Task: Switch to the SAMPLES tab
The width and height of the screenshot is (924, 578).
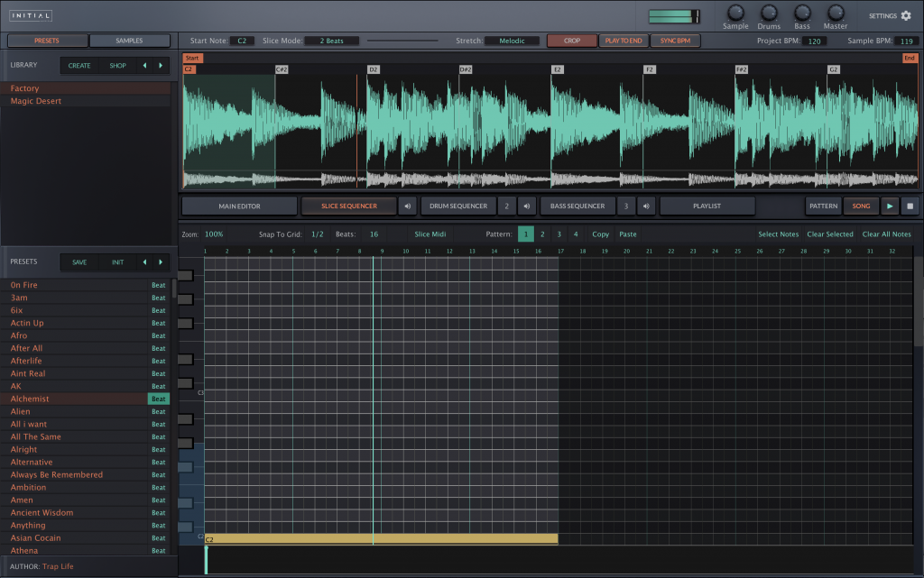Action: pos(129,40)
